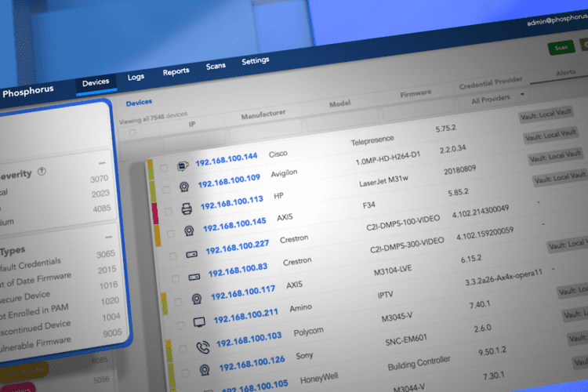Viewport: 588px width, 392px height.
Task: Click the camera icon beside 192.168.100.145
Action: [x=189, y=231]
